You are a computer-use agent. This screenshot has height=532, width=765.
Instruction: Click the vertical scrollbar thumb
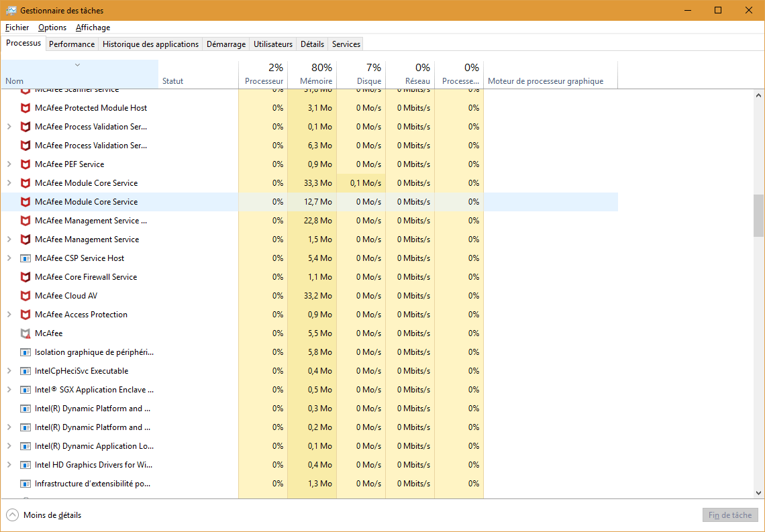758,216
